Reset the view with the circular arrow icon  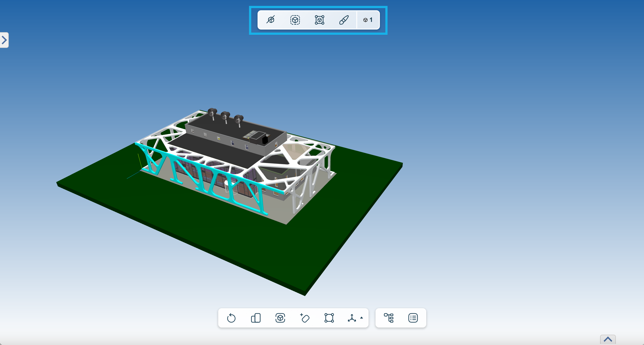pos(231,318)
